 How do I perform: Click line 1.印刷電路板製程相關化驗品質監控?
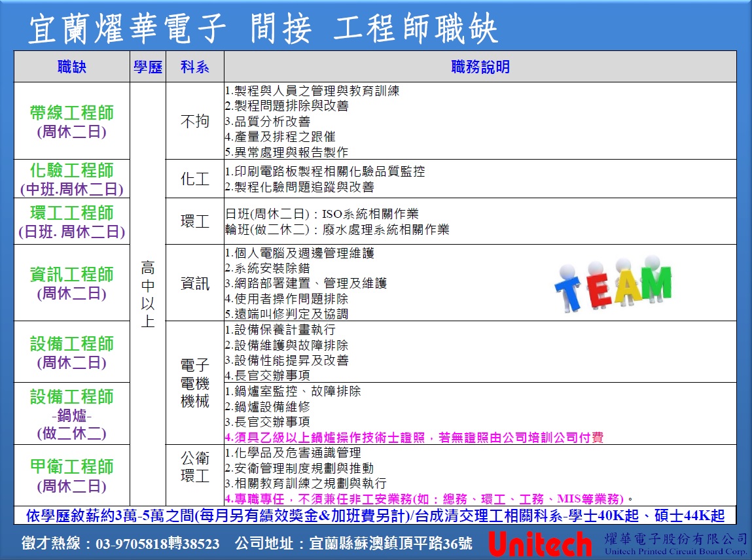(325, 171)
